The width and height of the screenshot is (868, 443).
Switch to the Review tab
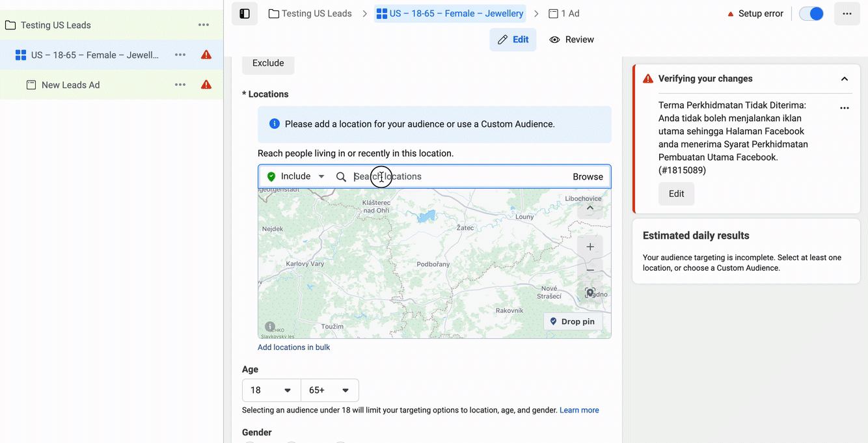[572, 40]
